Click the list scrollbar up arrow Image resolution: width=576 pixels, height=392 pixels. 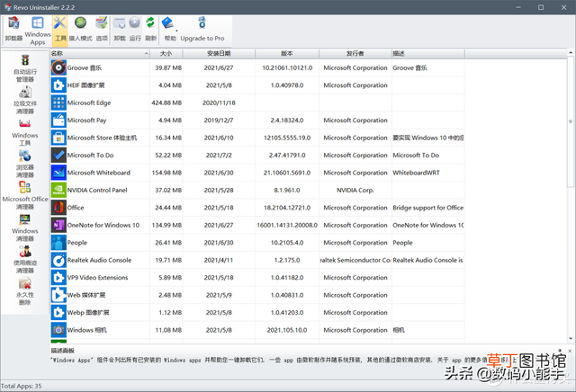(x=571, y=53)
